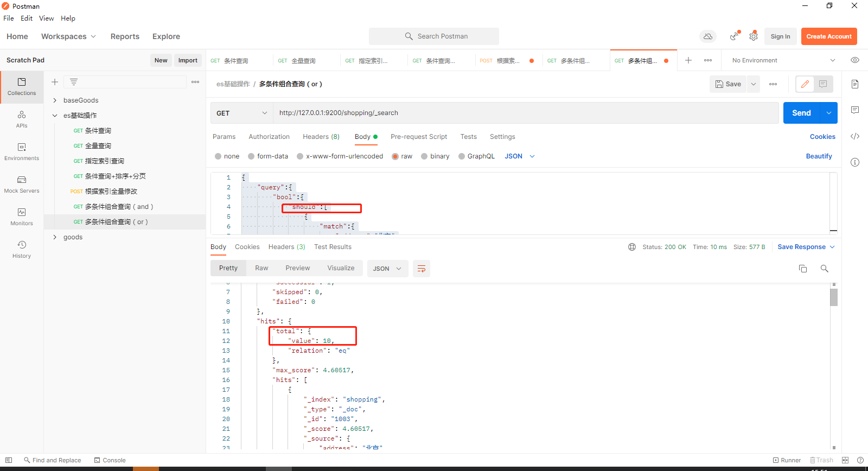This screenshot has width=868, height=471.
Task: Select the raw body type
Action: pyautogui.click(x=395, y=156)
